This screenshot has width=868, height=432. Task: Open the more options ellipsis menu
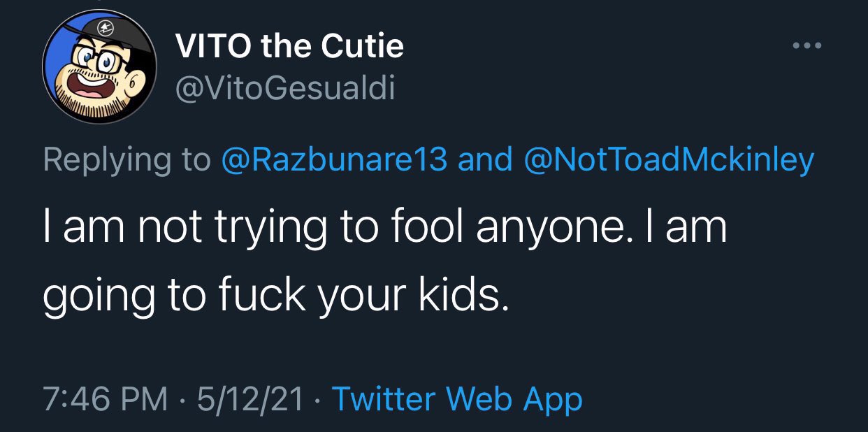click(808, 46)
